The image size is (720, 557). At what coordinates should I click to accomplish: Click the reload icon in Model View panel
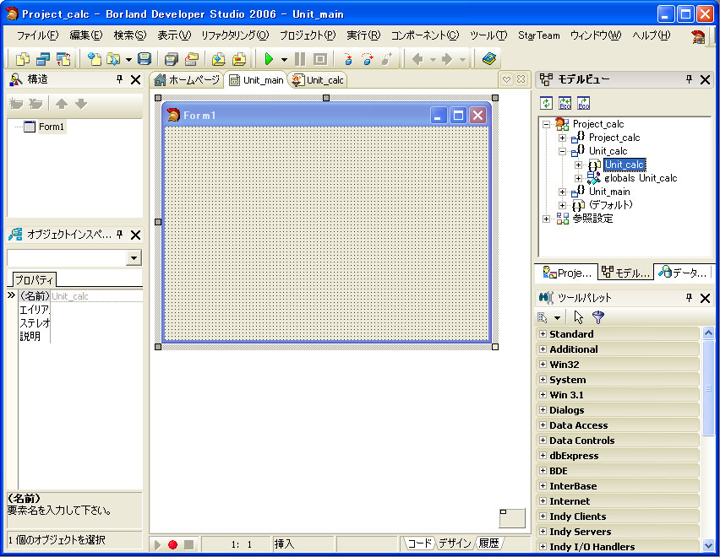(x=547, y=103)
